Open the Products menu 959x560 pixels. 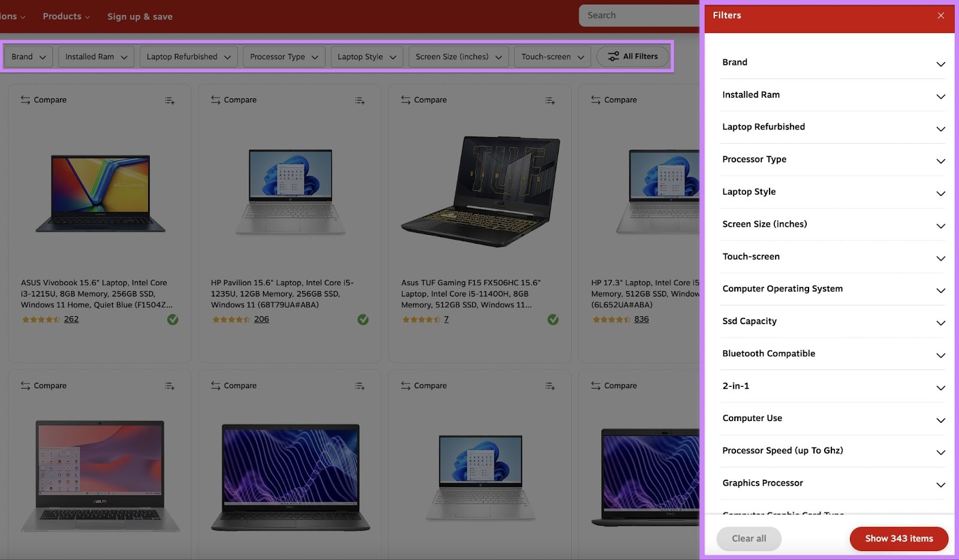[x=66, y=16]
